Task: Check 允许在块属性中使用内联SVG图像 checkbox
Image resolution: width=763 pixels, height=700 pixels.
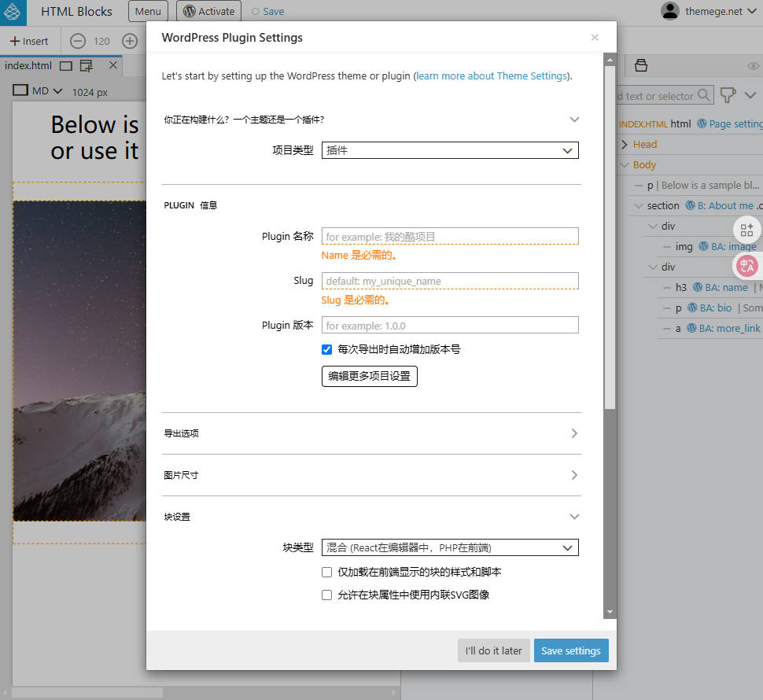Action: [327, 595]
